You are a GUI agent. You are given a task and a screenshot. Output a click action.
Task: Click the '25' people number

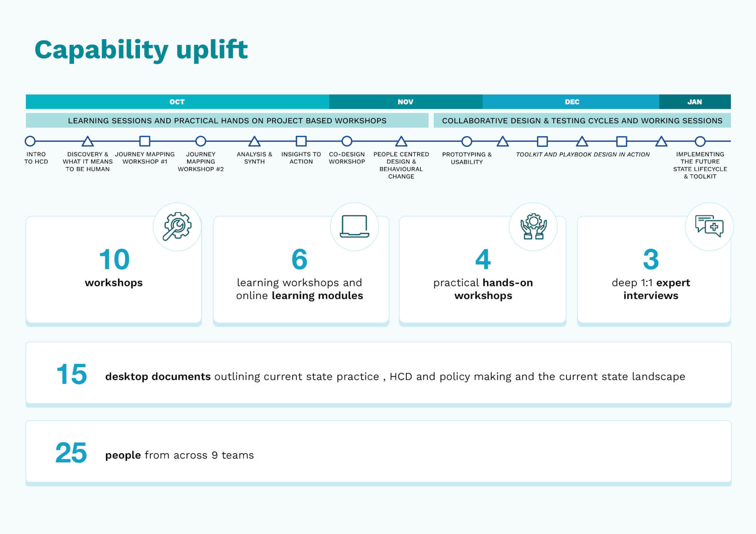click(71, 453)
